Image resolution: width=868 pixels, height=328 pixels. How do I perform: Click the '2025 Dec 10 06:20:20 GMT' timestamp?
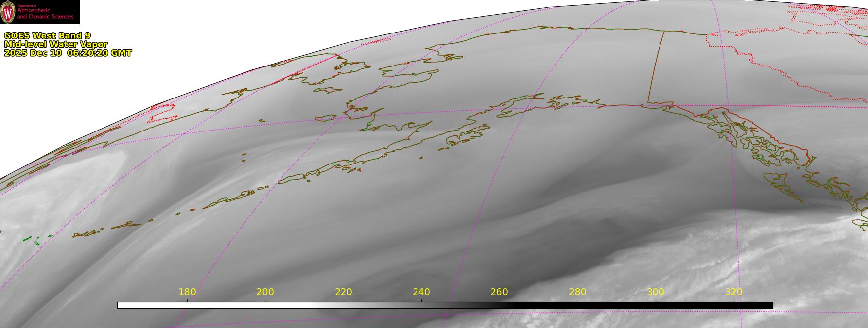click(68, 53)
